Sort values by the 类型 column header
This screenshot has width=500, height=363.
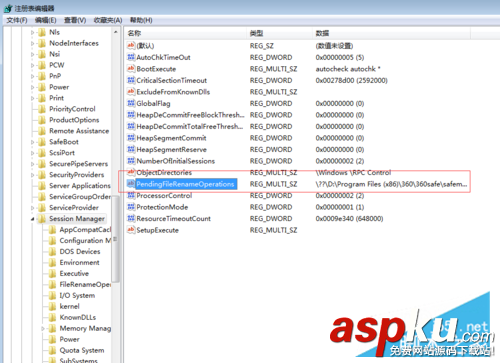coord(280,33)
